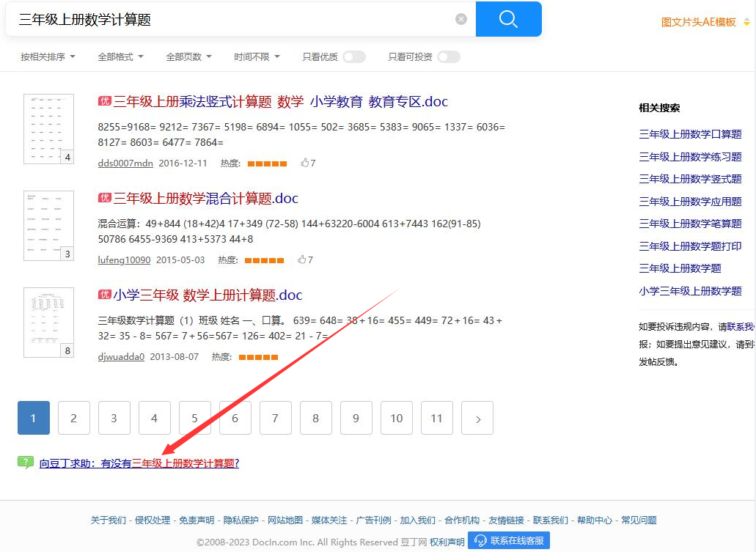Open the 三年级上册数学混合计算题.doc title
The width and height of the screenshot is (756, 552).
tap(206, 198)
